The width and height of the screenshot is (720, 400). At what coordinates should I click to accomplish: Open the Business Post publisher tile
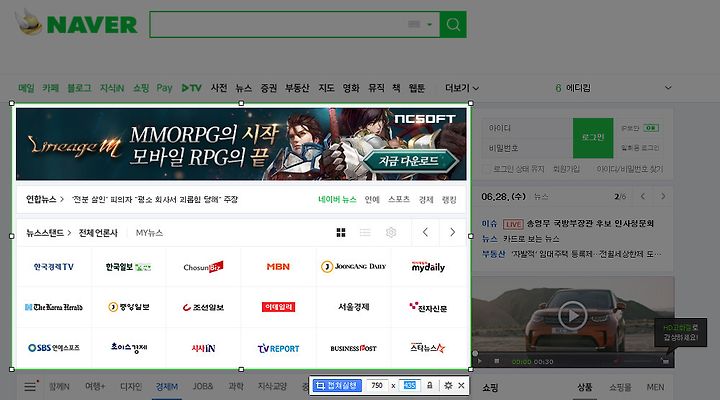pos(353,348)
